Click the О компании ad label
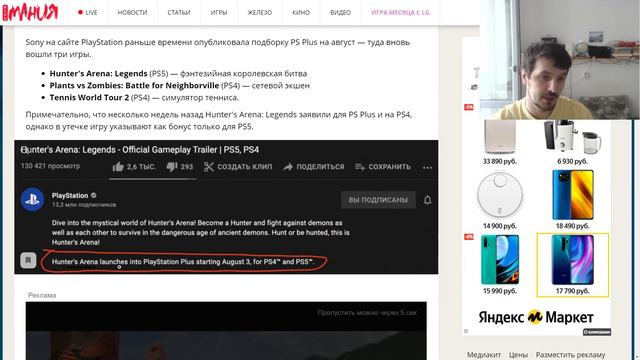Screen dimensions: 640x360 [597, 332]
